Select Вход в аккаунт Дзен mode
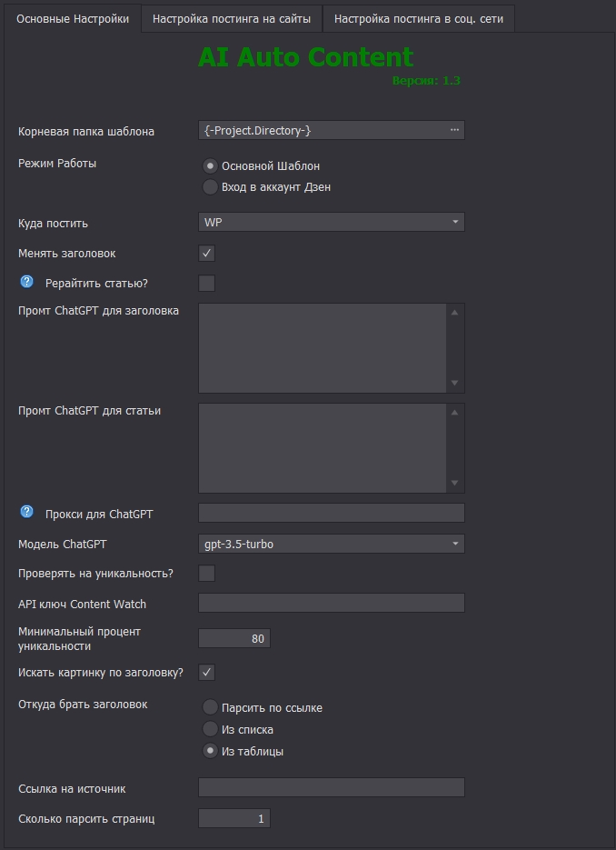Viewport: 616px width, 850px height. pos(211,187)
